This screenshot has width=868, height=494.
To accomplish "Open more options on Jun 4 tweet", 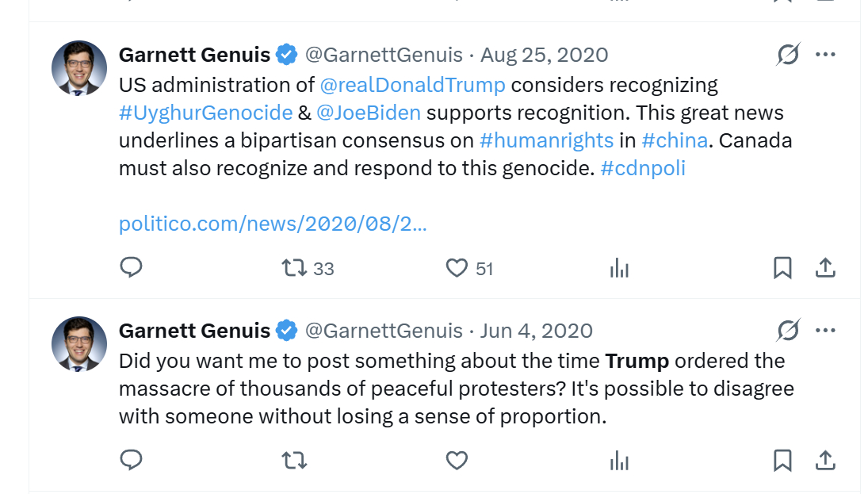I will tap(825, 331).
